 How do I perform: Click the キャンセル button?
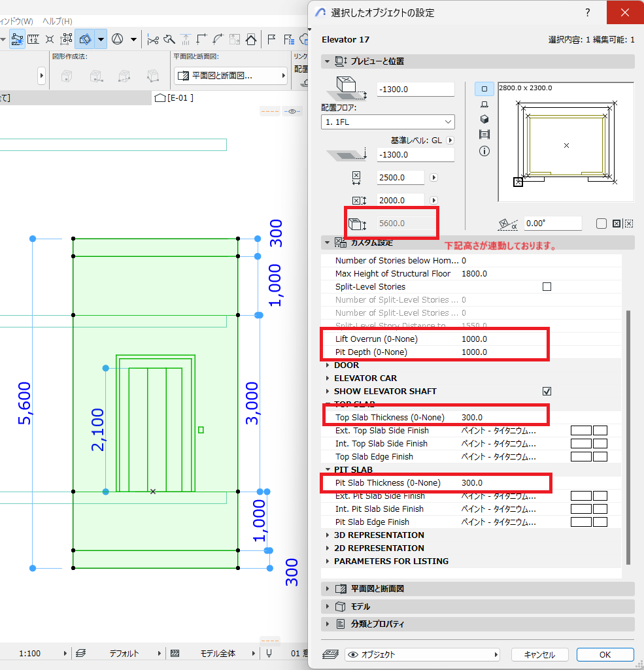click(x=539, y=654)
